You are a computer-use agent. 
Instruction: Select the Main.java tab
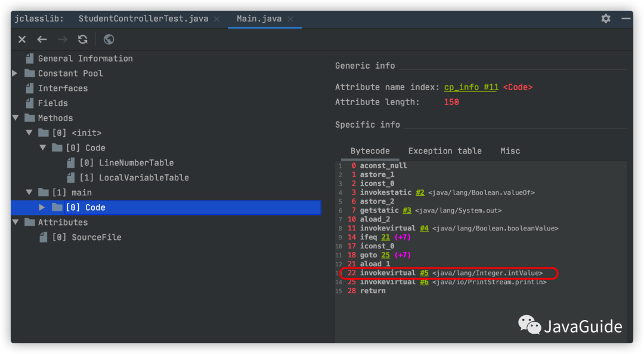click(x=259, y=19)
